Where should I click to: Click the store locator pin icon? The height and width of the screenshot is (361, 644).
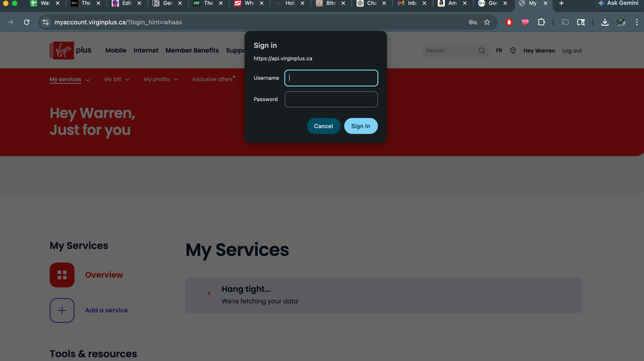point(513,50)
